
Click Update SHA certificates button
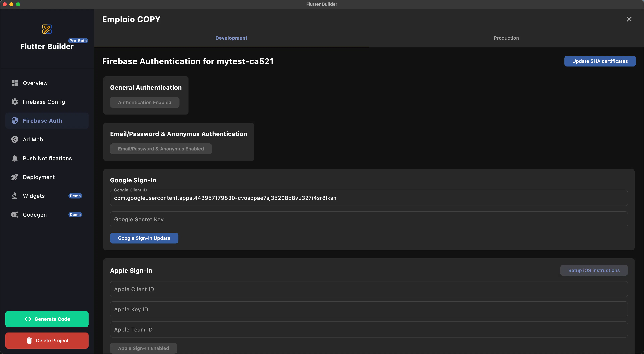point(600,61)
